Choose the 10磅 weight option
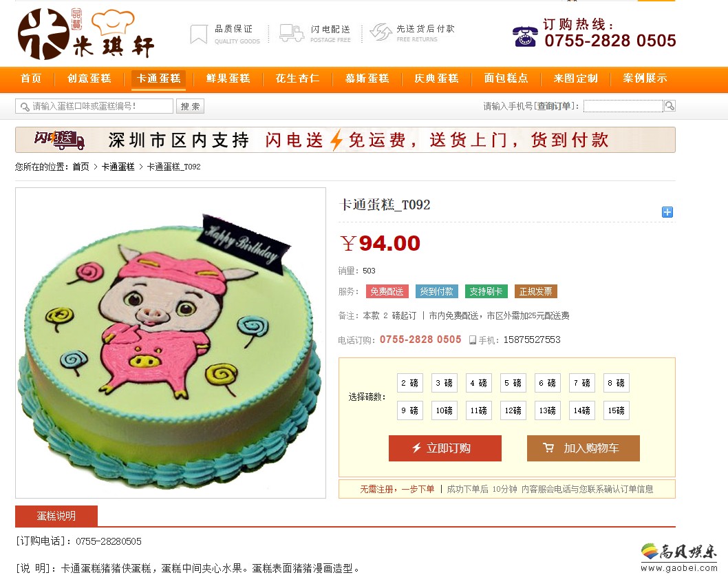The width and height of the screenshot is (728, 584). click(445, 410)
